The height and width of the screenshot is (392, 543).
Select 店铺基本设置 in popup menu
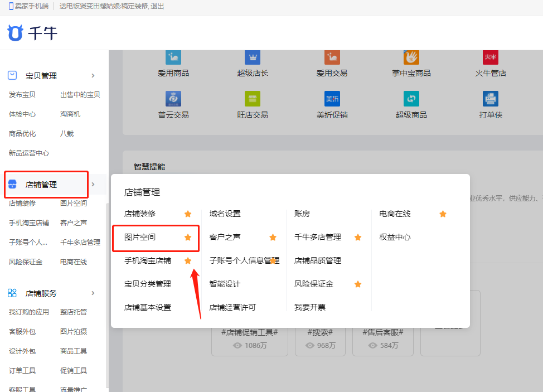[x=148, y=307]
